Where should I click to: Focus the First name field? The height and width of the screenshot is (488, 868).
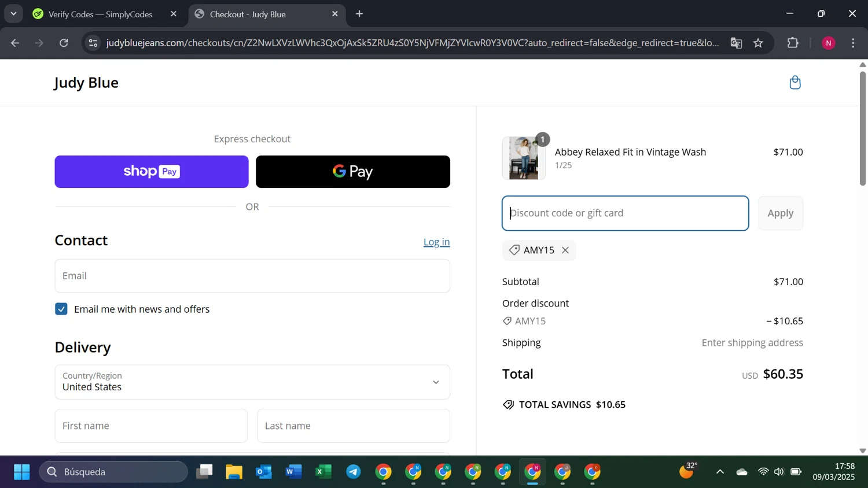[151, 426]
